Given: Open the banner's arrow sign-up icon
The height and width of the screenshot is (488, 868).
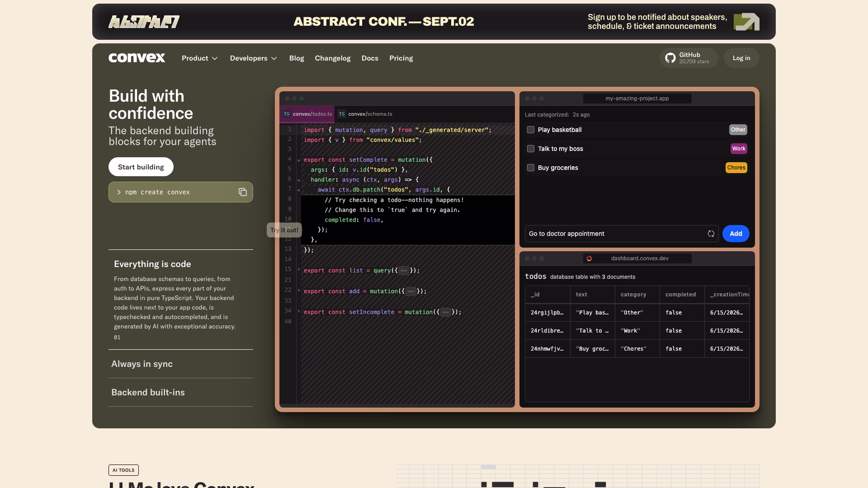Looking at the screenshot, I should click(x=746, y=22).
